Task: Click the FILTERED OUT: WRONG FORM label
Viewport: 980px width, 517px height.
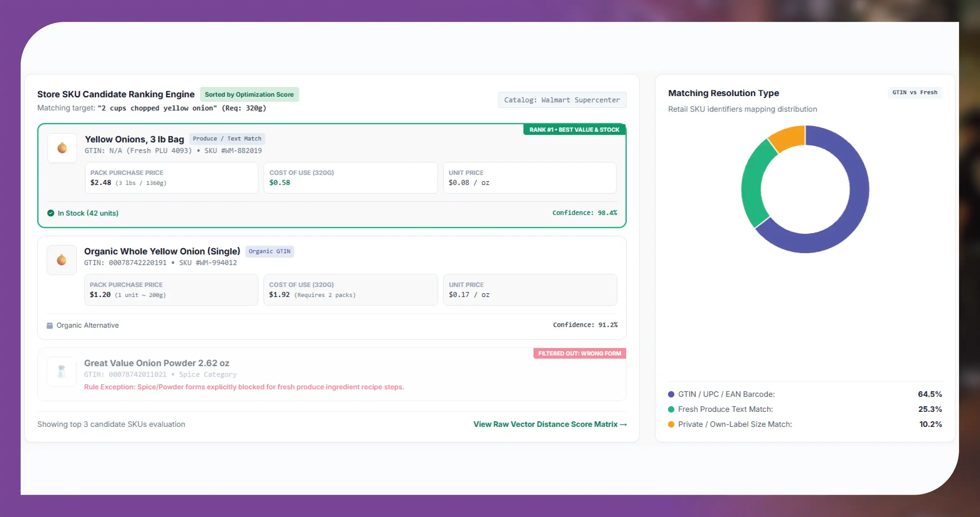Action: (x=579, y=353)
